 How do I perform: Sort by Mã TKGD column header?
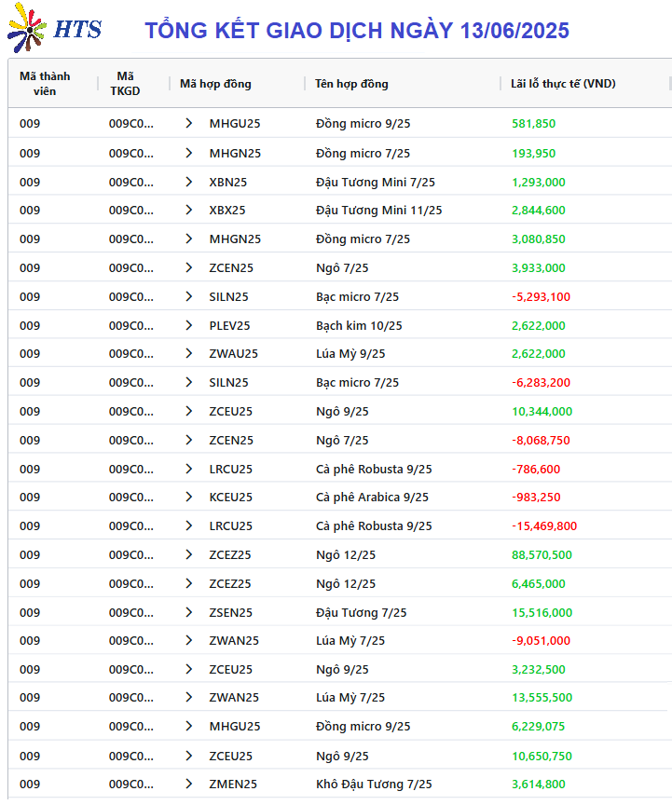pyautogui.click(x=125, y=84)
